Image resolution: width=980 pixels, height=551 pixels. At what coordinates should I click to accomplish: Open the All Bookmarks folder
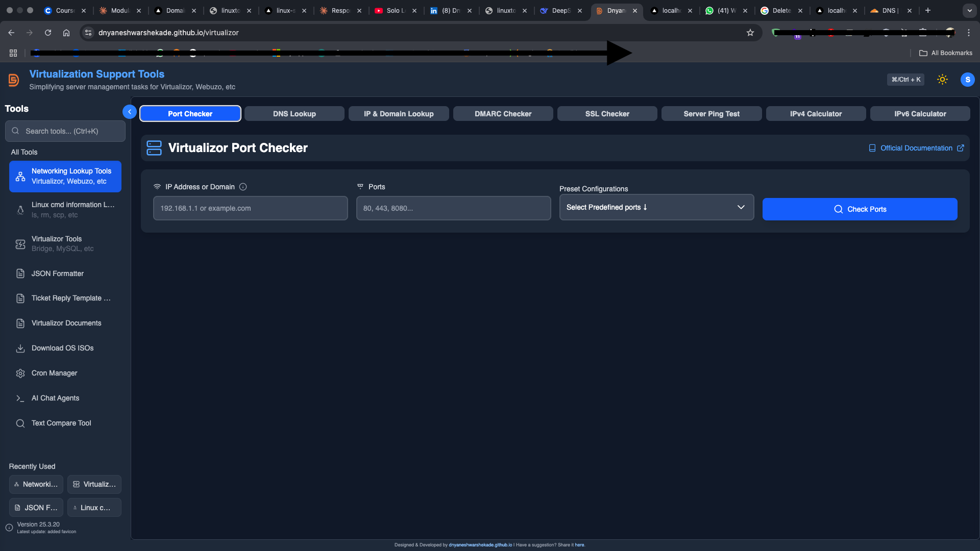tap(946, 53)
